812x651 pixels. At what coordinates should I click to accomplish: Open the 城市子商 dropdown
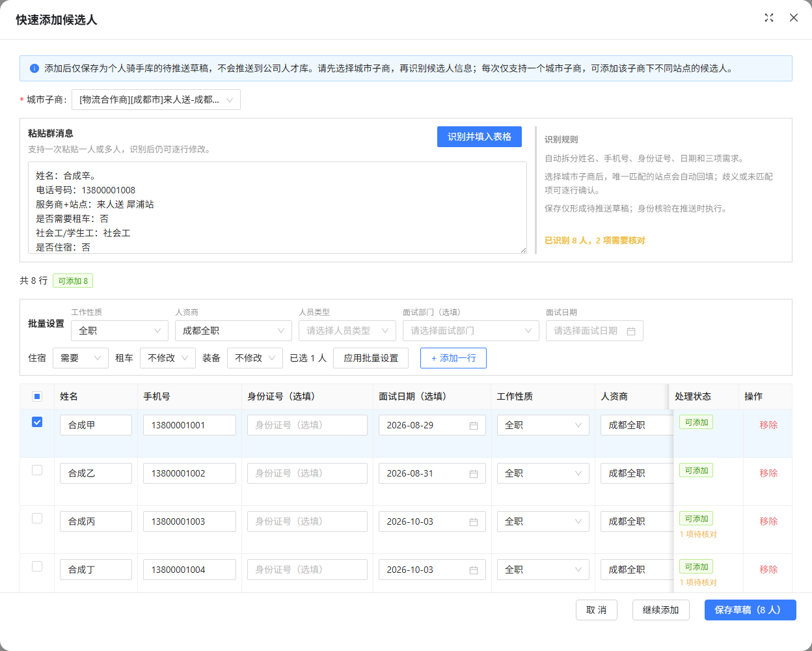tap(156, 100)
